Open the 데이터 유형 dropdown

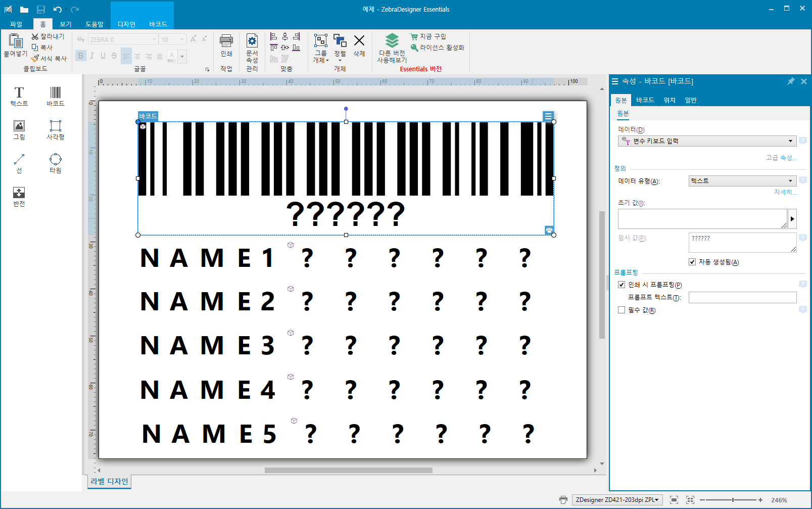[x=742, y=181]
